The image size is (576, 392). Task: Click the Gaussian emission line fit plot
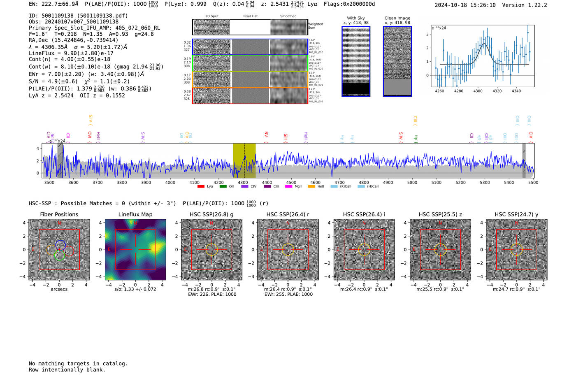point(483,56)
